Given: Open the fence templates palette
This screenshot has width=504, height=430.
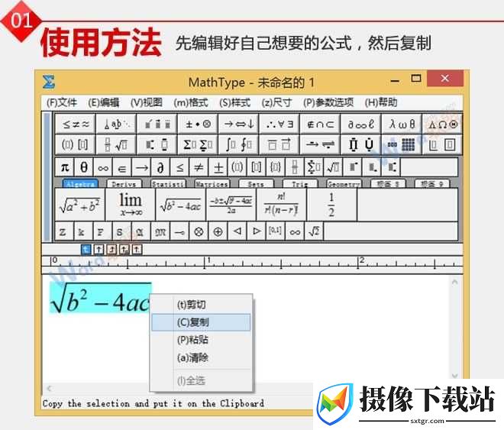Looking at the screenshot, I should pyautogui.click(x=75, y=144).
